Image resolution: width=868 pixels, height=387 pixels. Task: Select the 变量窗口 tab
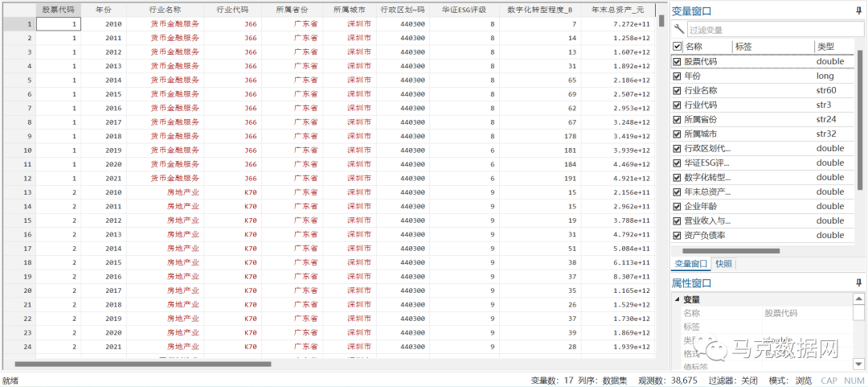pos(691,264)
